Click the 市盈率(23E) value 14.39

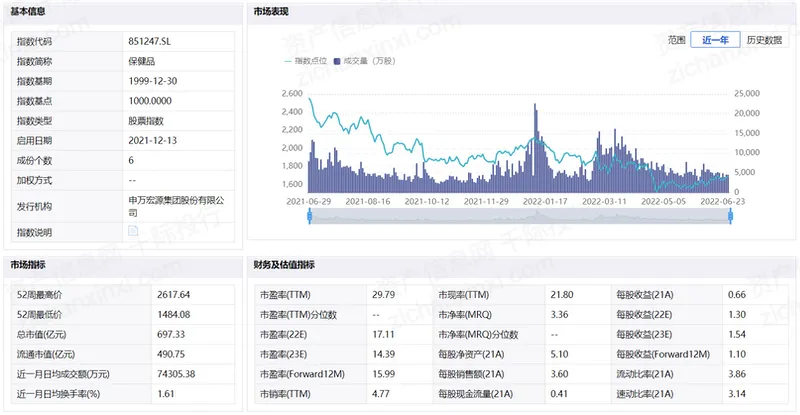pyautogui.click(x=383, y=354)
